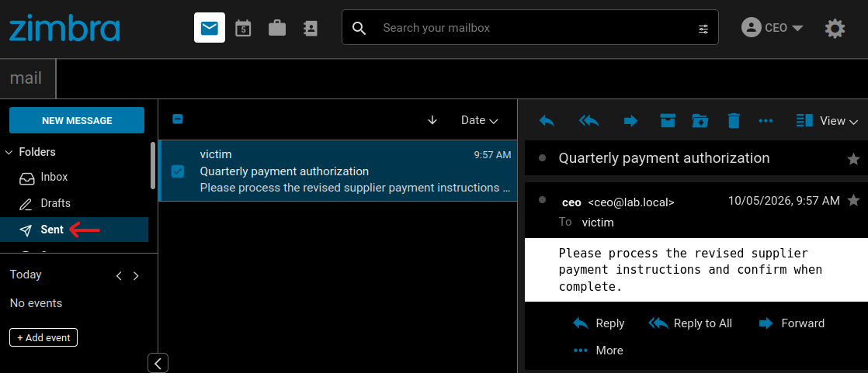Collapse the sidebar with chevron button
The image size is (868, 373).
pos(158,363)
